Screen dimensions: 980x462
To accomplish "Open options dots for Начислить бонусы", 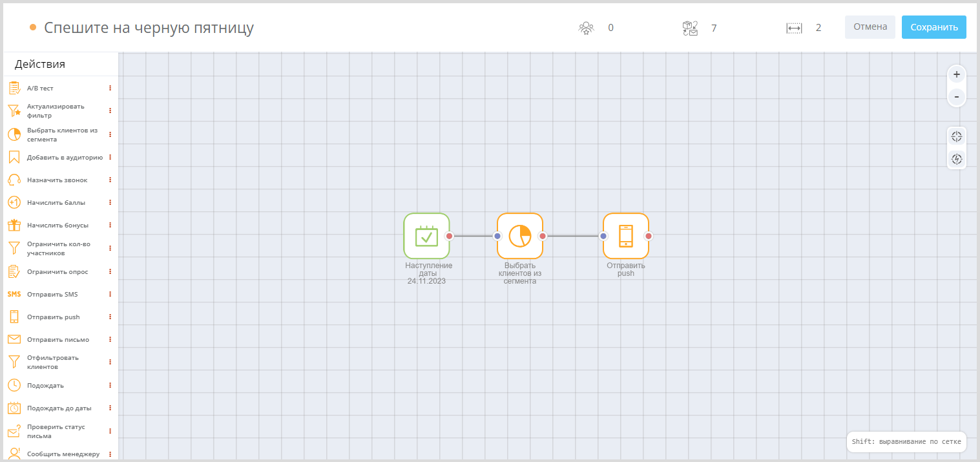I will coord(110,225).
